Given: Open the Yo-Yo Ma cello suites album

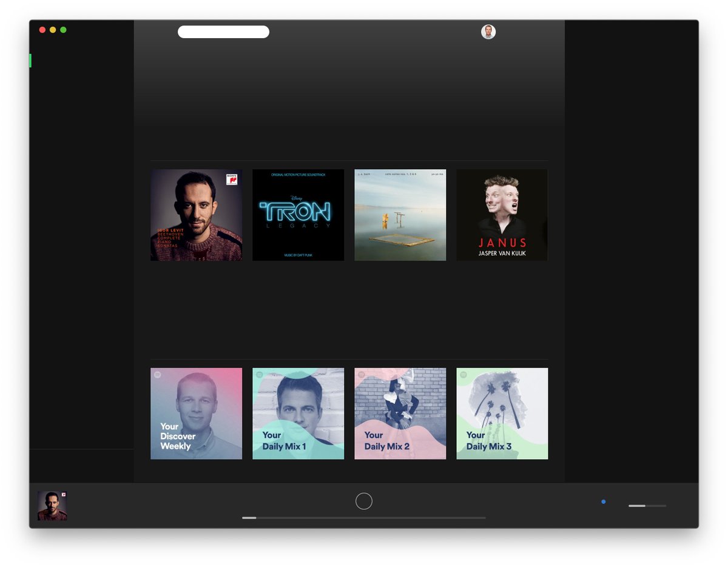Looking at the screenshot, I should point(400,215).
